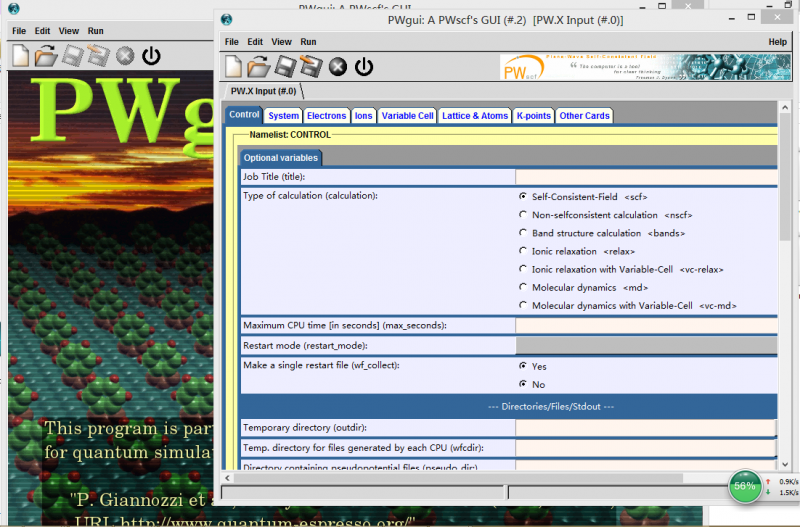Switch to the System tab
Image resolution: width=800 pixels, height=527 pixels.
click(284, 116)
